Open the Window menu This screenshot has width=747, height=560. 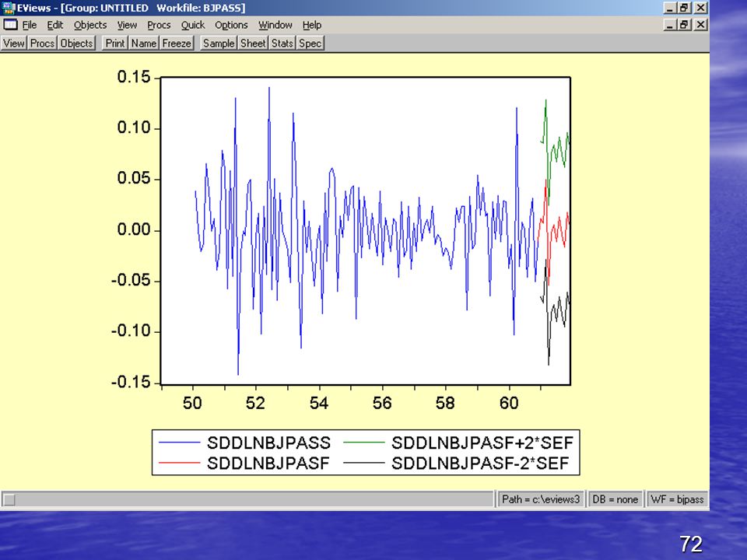275,25
